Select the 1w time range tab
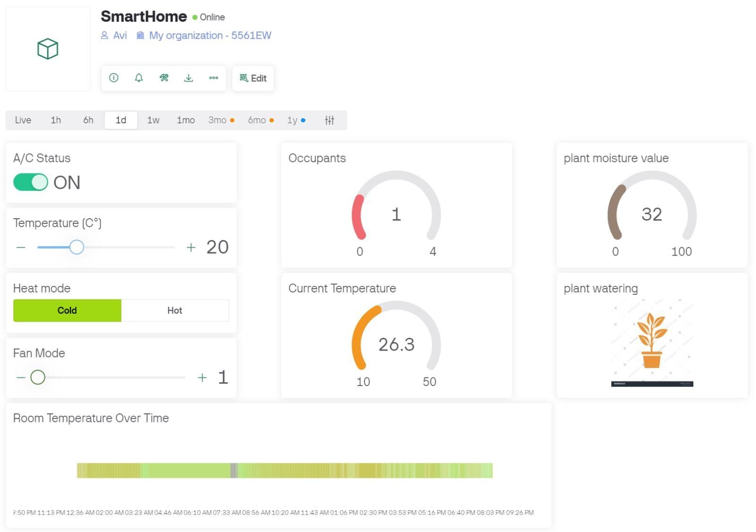The height and width of the screenshot is (532, 756). 153,120
